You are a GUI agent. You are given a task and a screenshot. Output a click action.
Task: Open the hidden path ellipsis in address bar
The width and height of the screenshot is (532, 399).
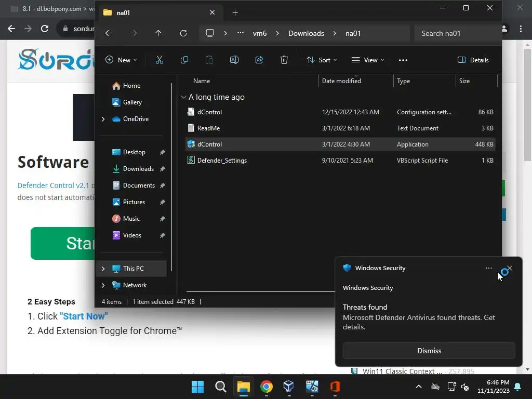pyautogui.click(x=240, y=33)
